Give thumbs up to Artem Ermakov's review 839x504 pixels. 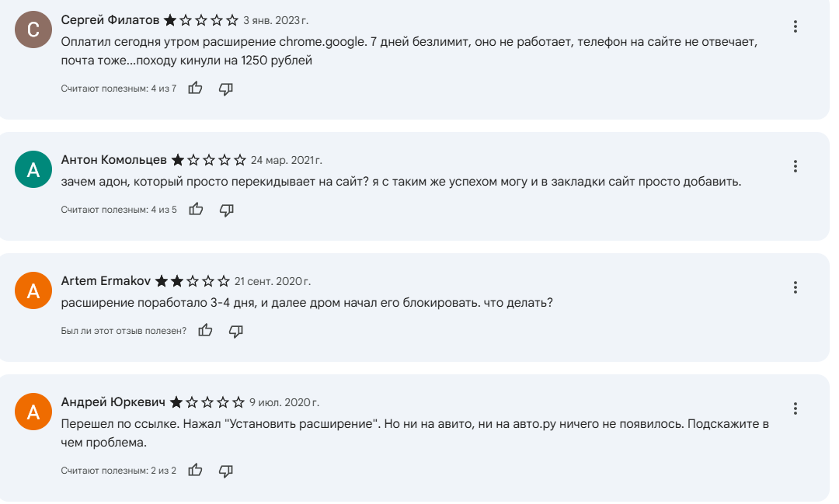click(206, 331)
